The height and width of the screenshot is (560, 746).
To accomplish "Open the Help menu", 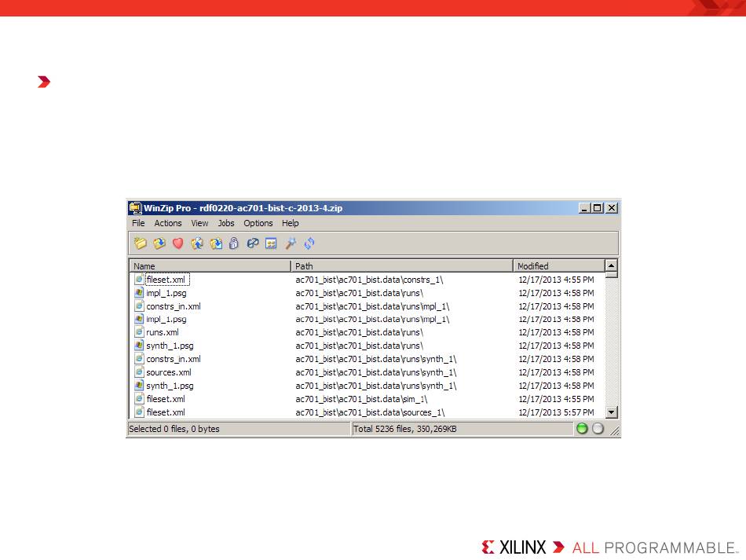I will click(291, 223).
